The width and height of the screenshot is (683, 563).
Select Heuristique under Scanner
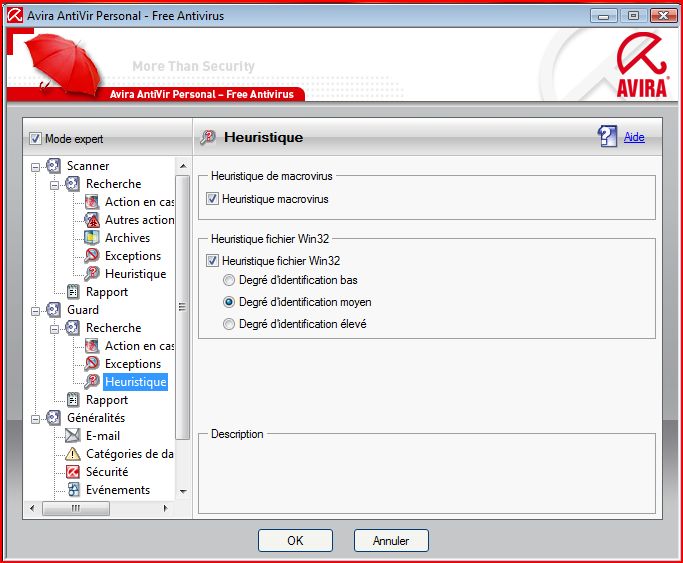pos(135,274)
